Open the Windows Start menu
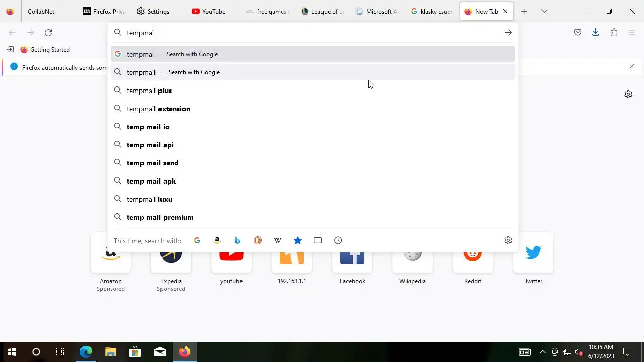 [x=12, y=352]
